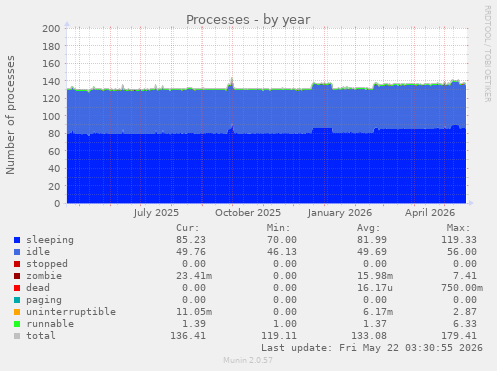Click the 'Cur:' column header
The width and height of the screenshot is (497, 371).
tap(188, 228)
